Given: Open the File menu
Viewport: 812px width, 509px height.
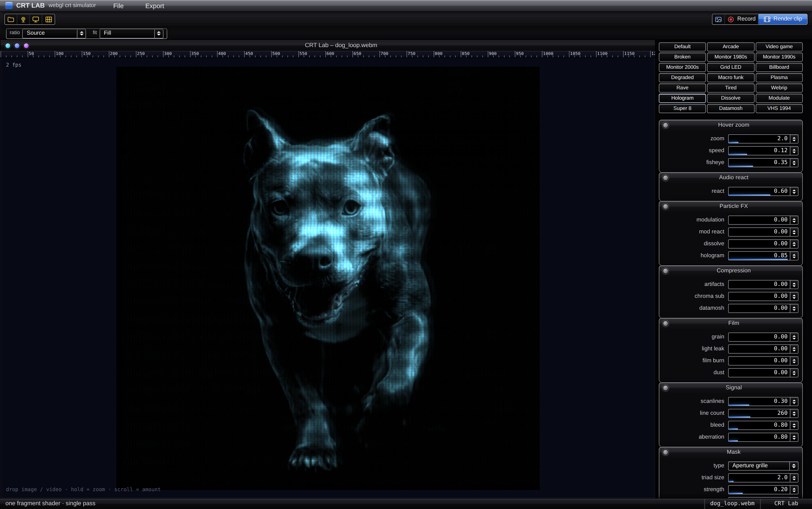Looking at the screenshot, I should point(119,6).
